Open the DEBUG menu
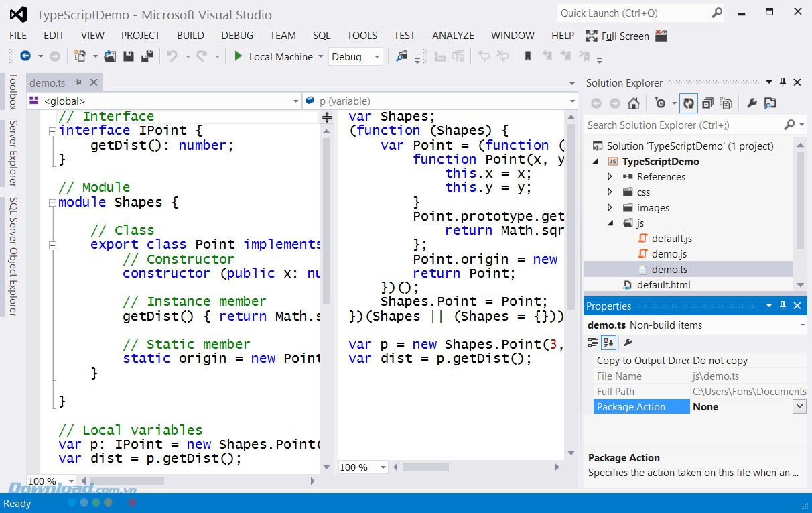Screen dimensions: 812x513 pyautogui.click(x=236, y=35)
